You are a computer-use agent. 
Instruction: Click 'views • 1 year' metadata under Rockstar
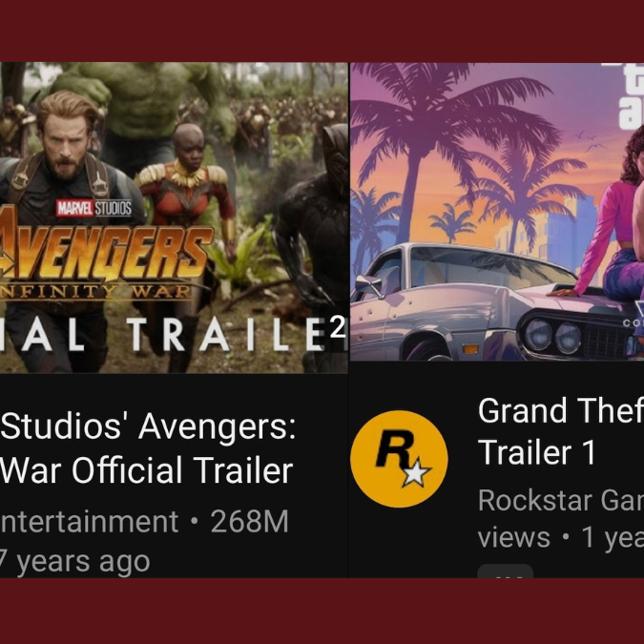point(561,537)
